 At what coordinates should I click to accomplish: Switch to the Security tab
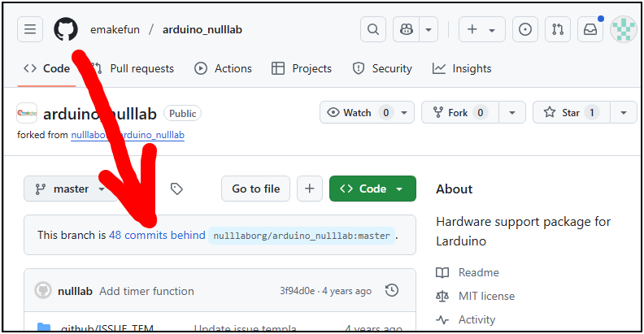(x=382, y=68)
